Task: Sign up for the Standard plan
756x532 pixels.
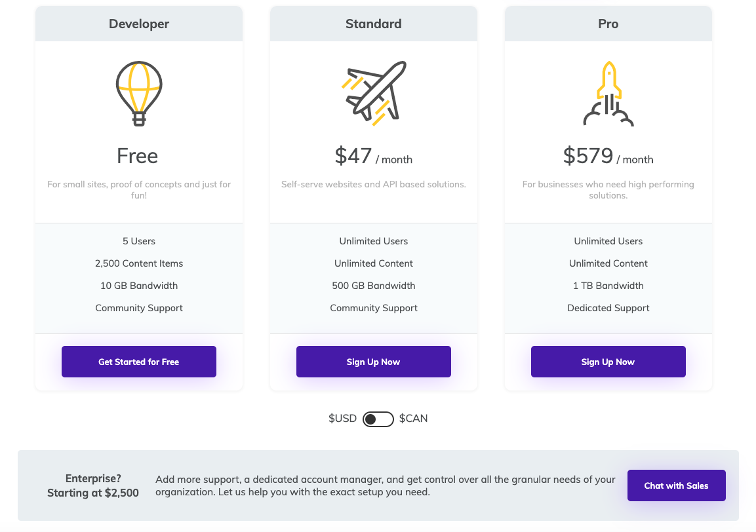Action: [x=374, y=362]
